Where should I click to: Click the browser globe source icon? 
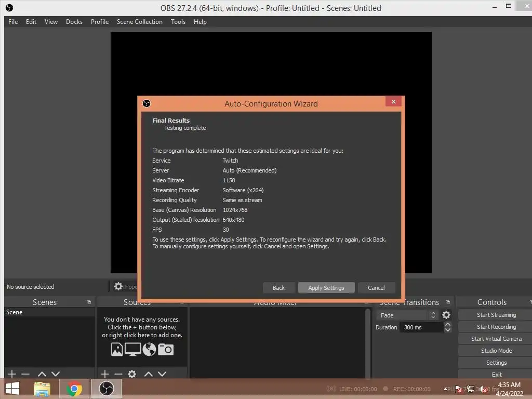[x=149, y=349]
